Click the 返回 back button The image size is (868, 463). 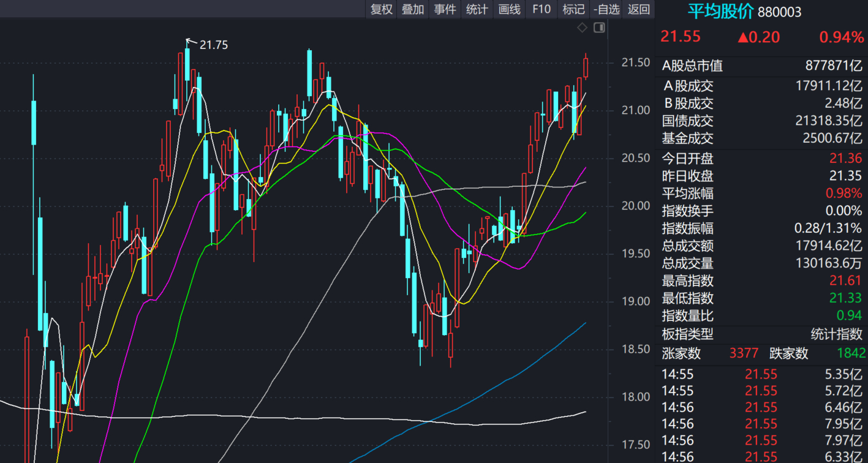[x=639, y=9]
